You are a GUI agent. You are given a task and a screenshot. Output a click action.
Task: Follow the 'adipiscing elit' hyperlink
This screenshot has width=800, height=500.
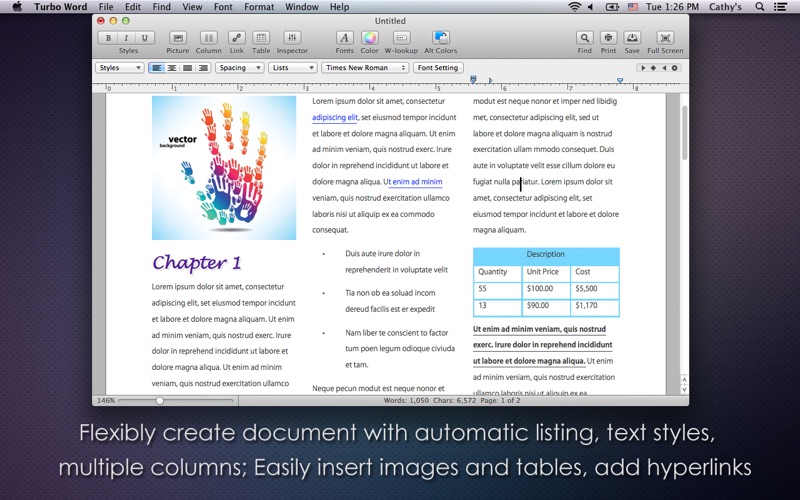coord(335,117)
